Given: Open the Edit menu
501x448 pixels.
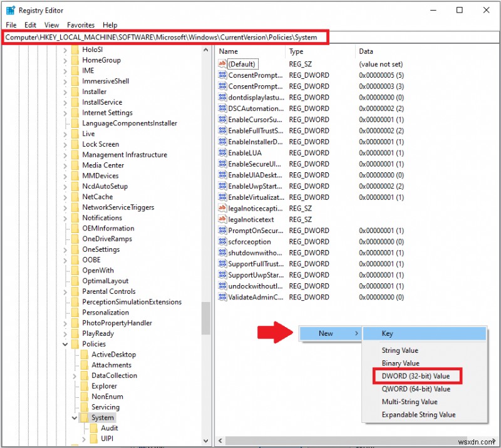Looking at the screenshot, I should (x=29, y=25).
